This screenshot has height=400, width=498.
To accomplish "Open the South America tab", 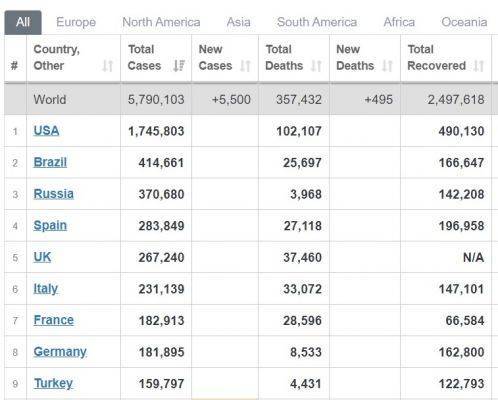I will 317,22.
